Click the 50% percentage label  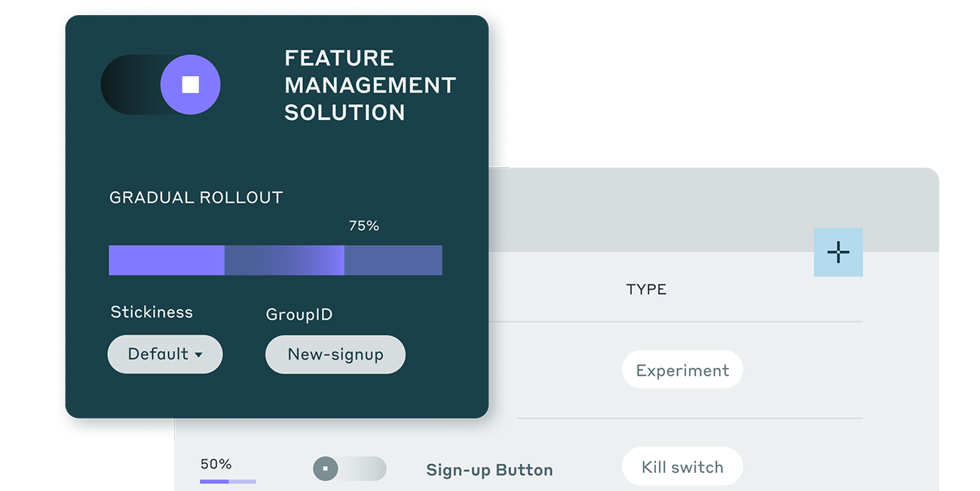216,464
